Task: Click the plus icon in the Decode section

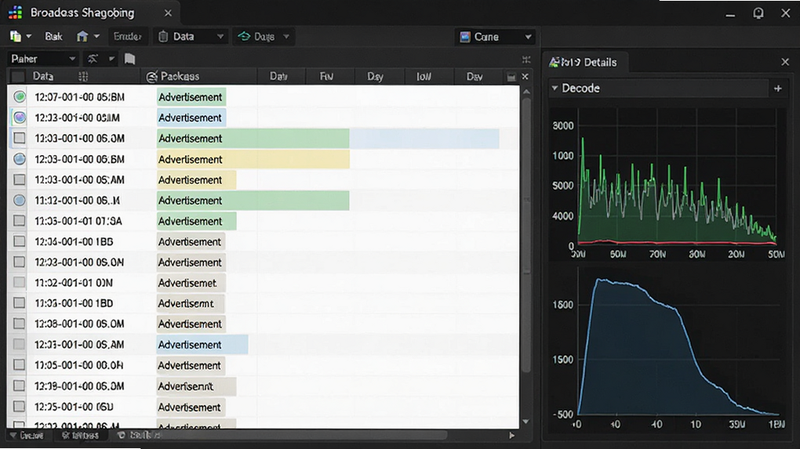Action: [778, 88]
